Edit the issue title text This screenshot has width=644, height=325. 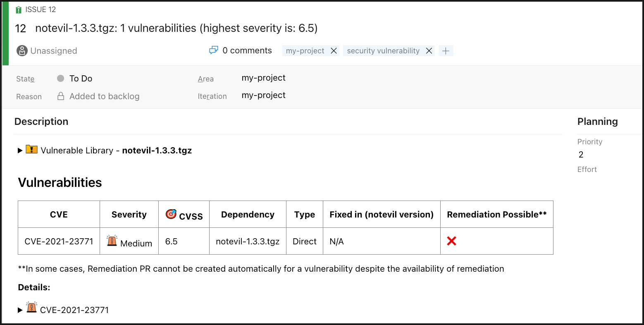coord(176,29)
